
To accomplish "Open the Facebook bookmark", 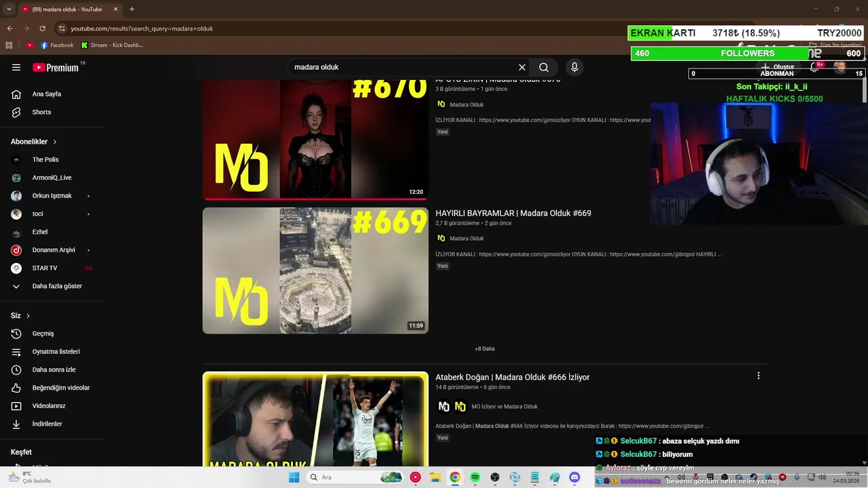I will 57,45.
